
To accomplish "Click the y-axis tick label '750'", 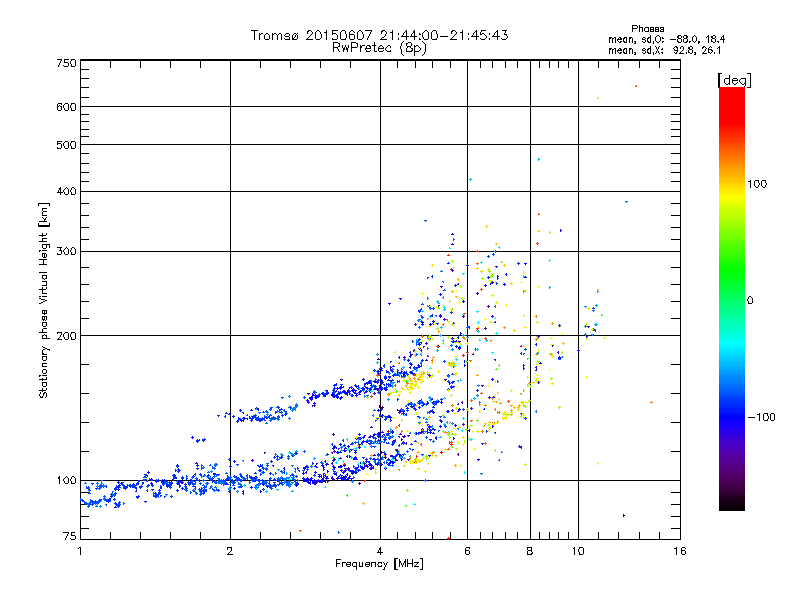I will 66,63.
